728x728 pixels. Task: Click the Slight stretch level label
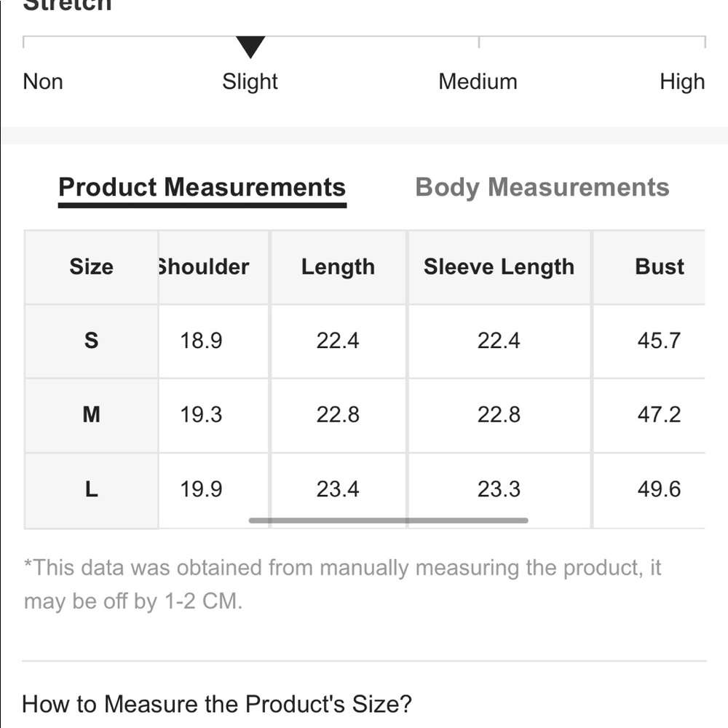point(250,82)
